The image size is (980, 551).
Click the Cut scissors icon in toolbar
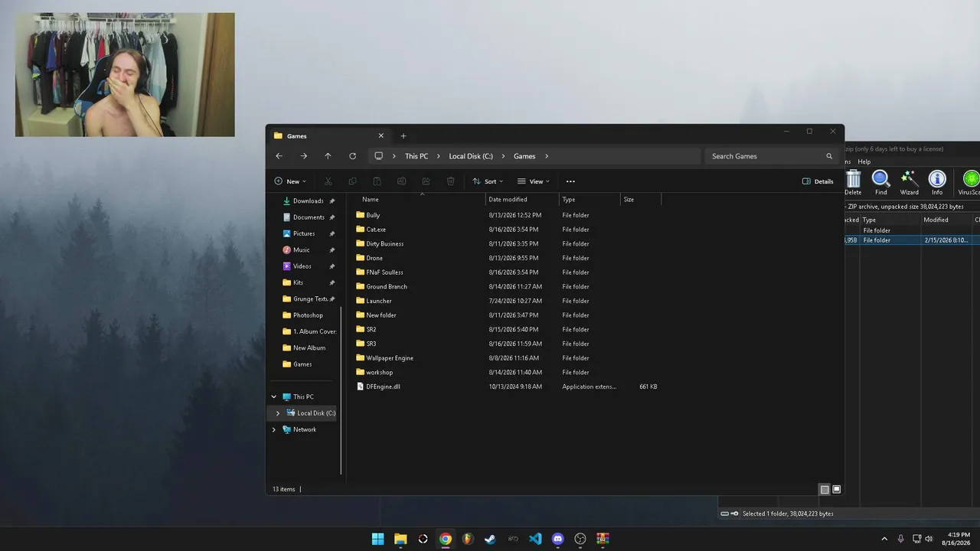[328, 181]
